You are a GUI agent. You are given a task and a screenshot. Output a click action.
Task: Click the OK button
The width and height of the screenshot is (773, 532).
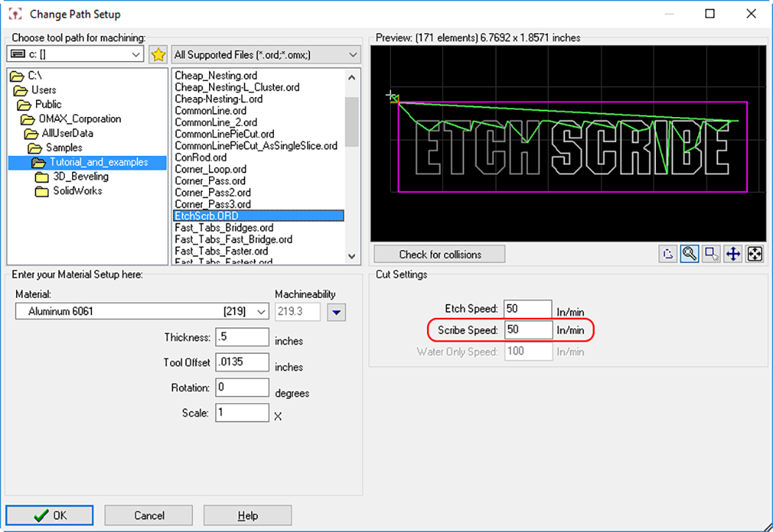50,515
